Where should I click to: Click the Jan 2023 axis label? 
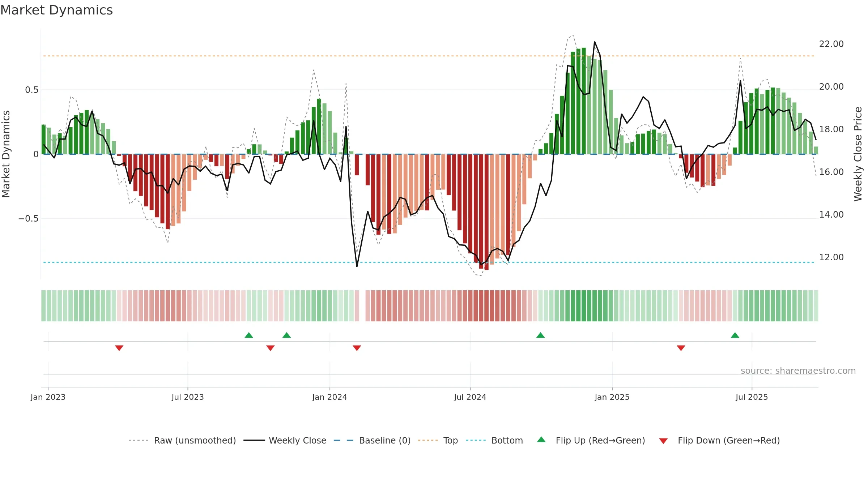coord(48,397)
